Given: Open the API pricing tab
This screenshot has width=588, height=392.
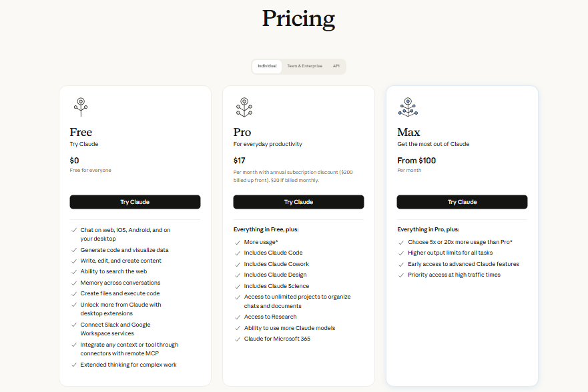Looking at the screenshot, I should (x=336, y=66).
